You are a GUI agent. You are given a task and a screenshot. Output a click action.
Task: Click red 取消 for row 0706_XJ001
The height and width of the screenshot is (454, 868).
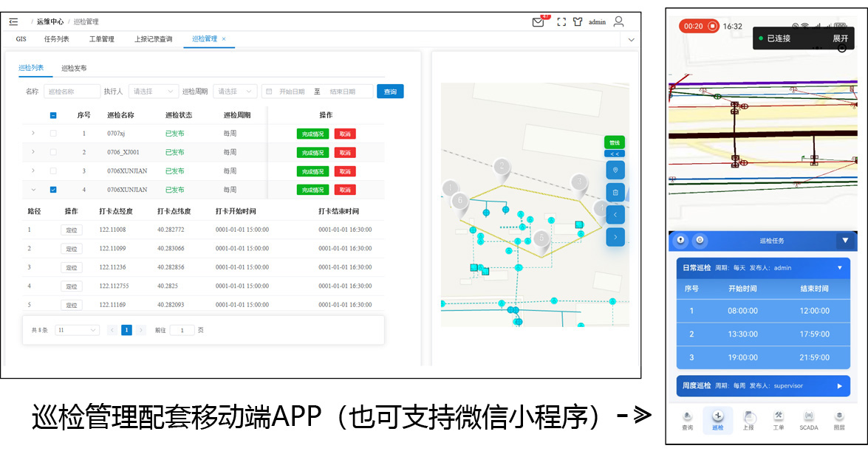pyautogui.click(x=345, y=153)
